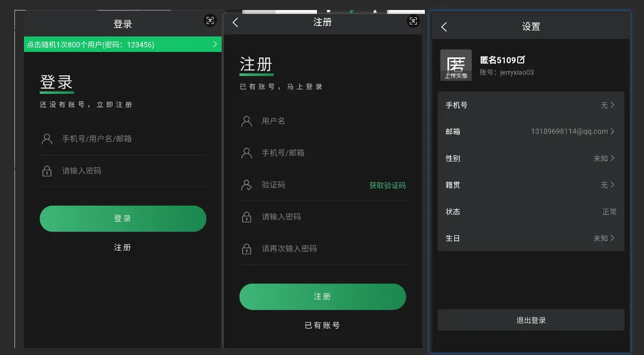Click the 退出登录 button
The height and width of the screenshot is (355, 644).
pos(531,320)
